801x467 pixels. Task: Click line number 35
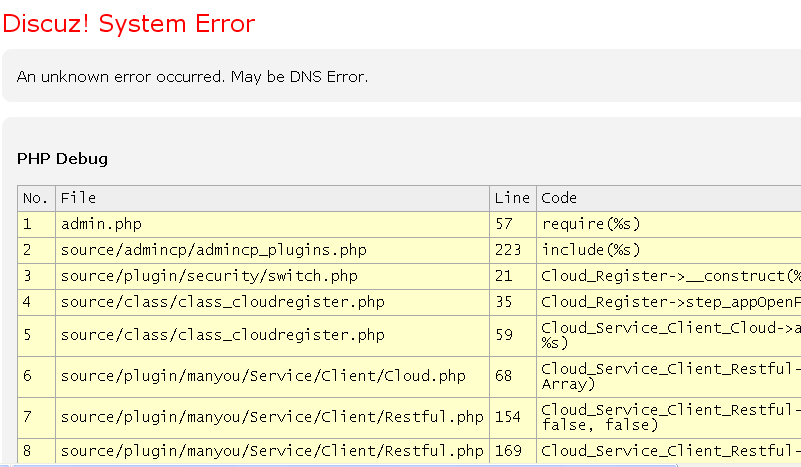coord(512,302)
